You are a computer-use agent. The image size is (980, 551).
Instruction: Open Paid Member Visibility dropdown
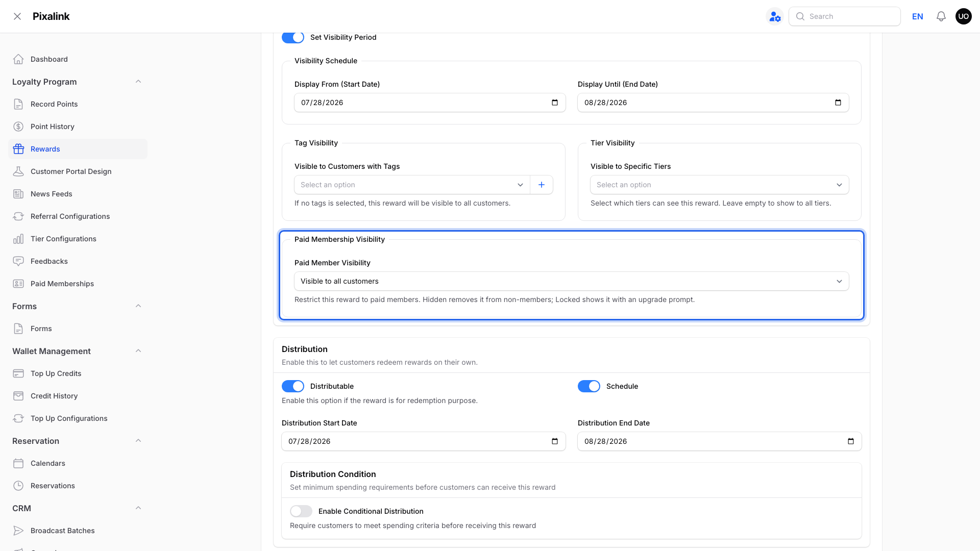coord(572,281)
